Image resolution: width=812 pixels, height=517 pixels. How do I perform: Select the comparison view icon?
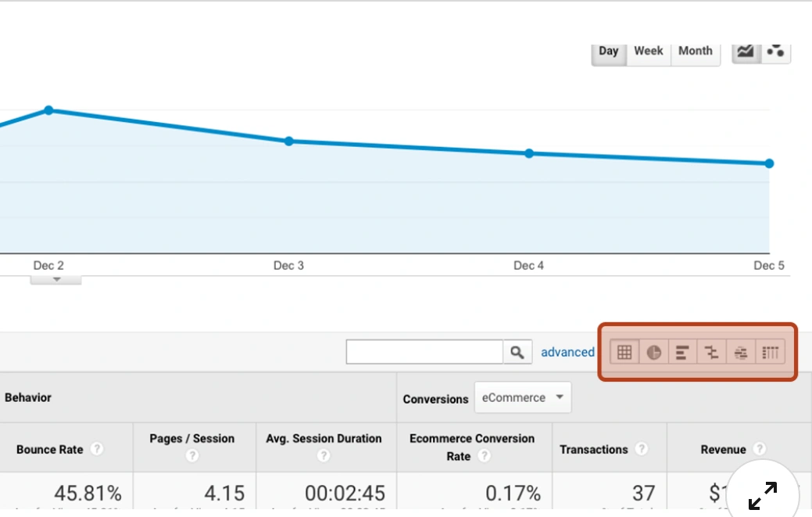711,352
